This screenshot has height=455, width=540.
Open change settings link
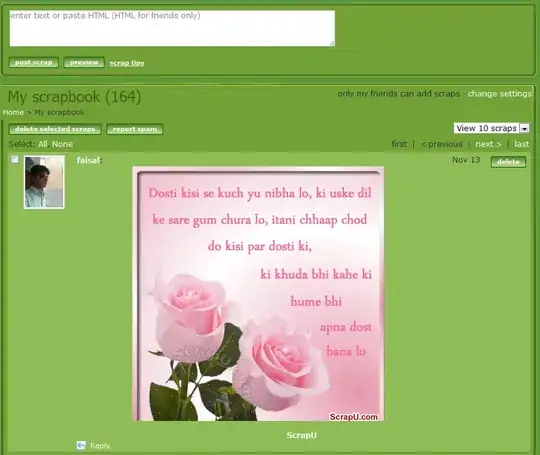[x=499, y=94]
